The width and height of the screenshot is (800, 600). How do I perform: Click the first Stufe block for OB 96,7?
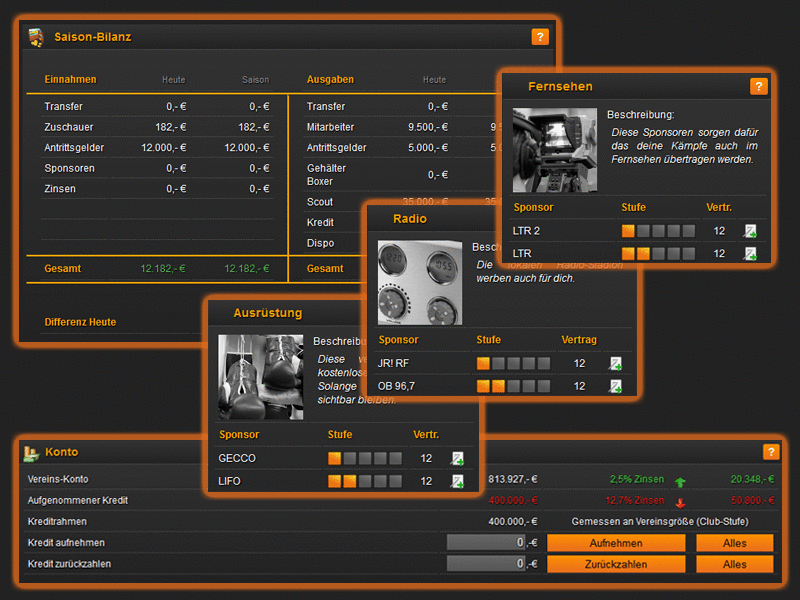(483, 385)
